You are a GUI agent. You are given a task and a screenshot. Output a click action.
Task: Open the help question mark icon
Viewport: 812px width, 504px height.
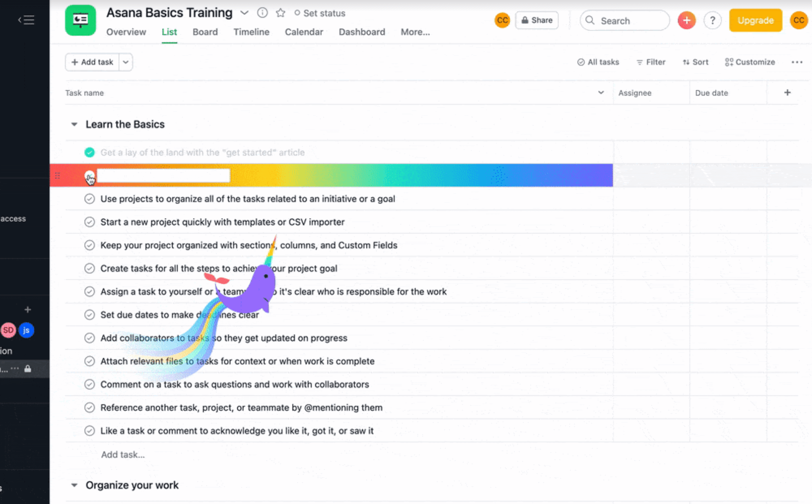(x=712, y=20)
